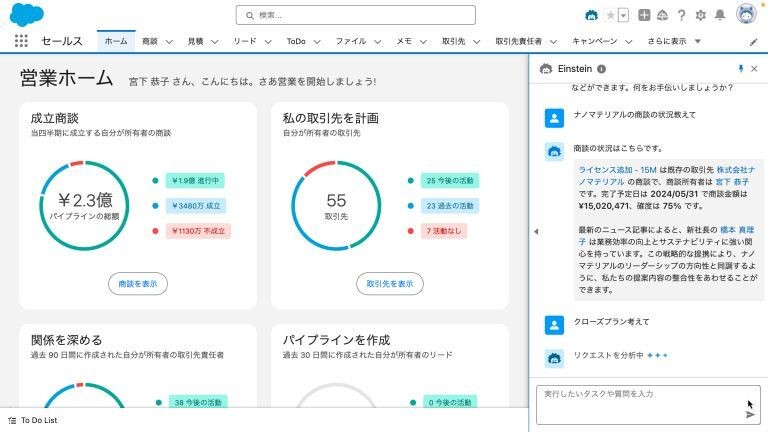The width and height of the screenshot is (768, 432).
Task: Click the ¥2.3億 pipeline donut chart
Action: [84, 206]
